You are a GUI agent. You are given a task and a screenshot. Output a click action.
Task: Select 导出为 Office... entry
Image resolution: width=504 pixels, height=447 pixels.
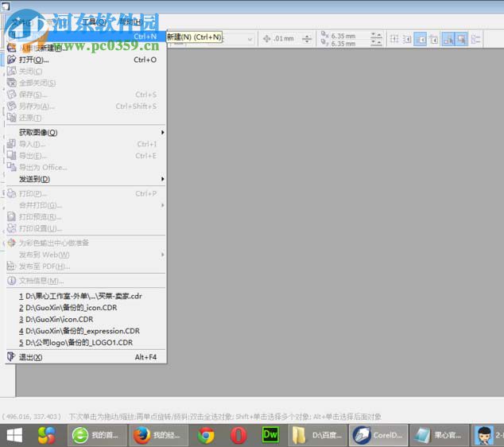(86, 167)
